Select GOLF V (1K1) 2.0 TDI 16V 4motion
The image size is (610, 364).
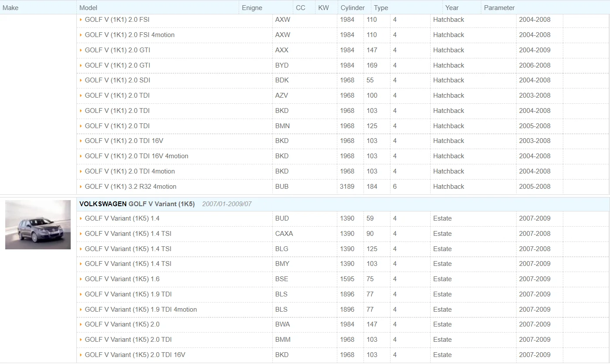pyautogui.click(x=137, y=156)
